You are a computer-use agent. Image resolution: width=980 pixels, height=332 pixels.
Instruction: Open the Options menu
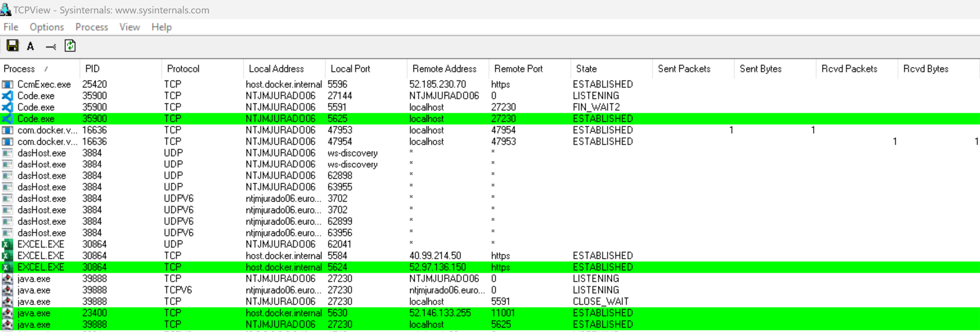pos(47,27)
